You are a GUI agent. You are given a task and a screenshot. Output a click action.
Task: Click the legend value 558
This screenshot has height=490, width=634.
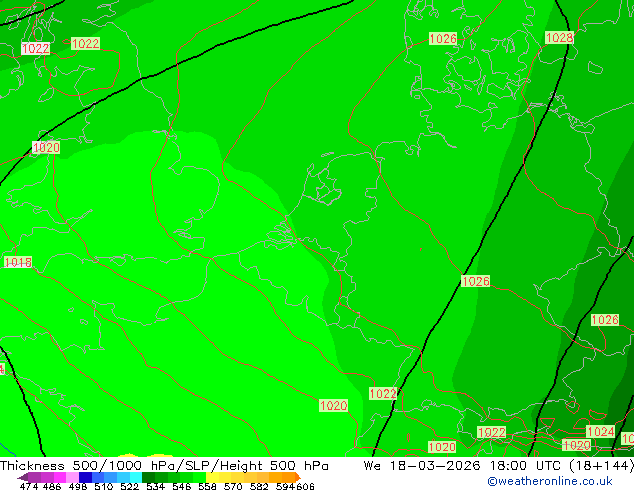click(207, 486)
